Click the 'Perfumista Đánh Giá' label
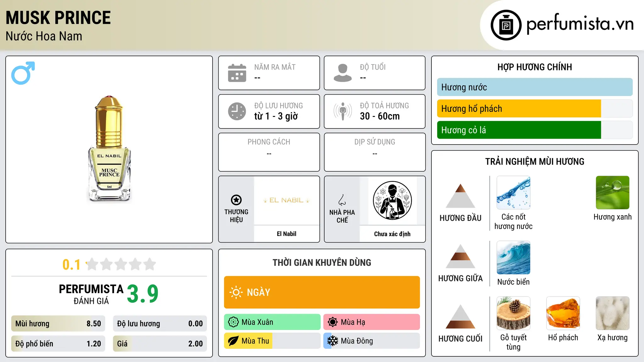 click(x=91, y=294)
